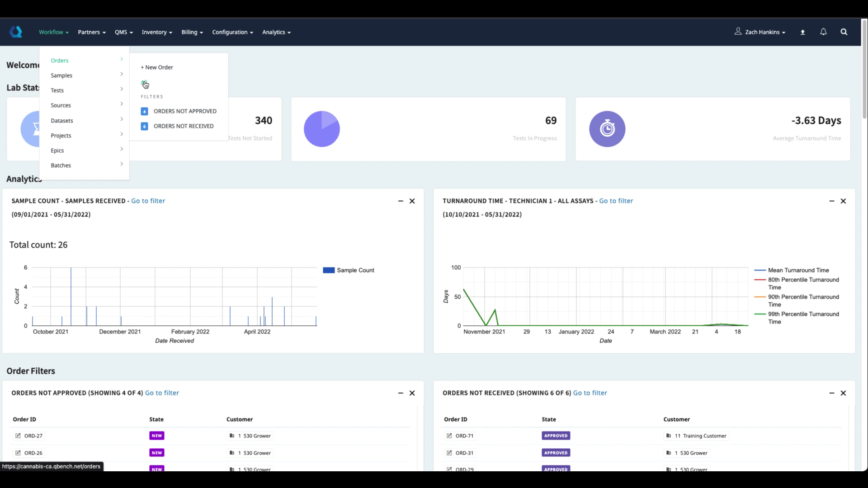Open the Zach Hankins user dropdown
Image resolution: width=868 pixels, height=488 pixels.
click(x=762, y=32)
